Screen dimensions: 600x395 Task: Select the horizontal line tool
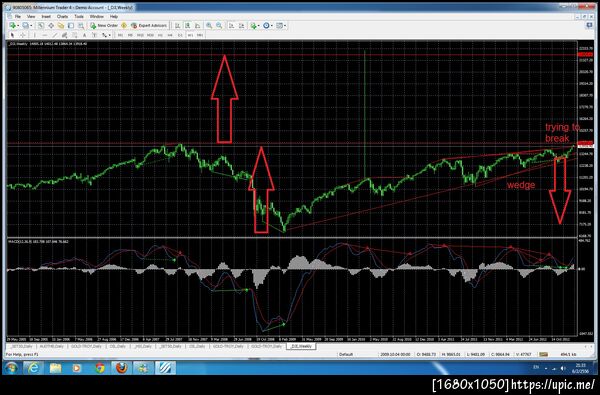coord(44,35)
